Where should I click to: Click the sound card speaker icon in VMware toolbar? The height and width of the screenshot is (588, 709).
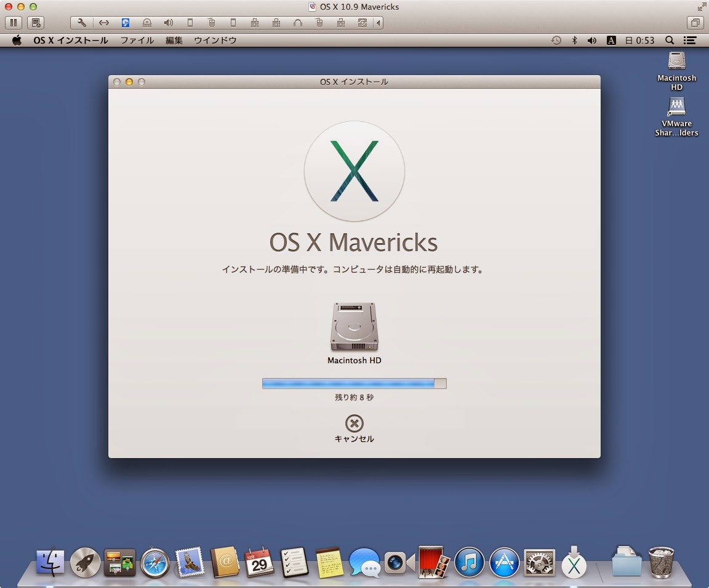pyautogui.click(x=168, y=23)
